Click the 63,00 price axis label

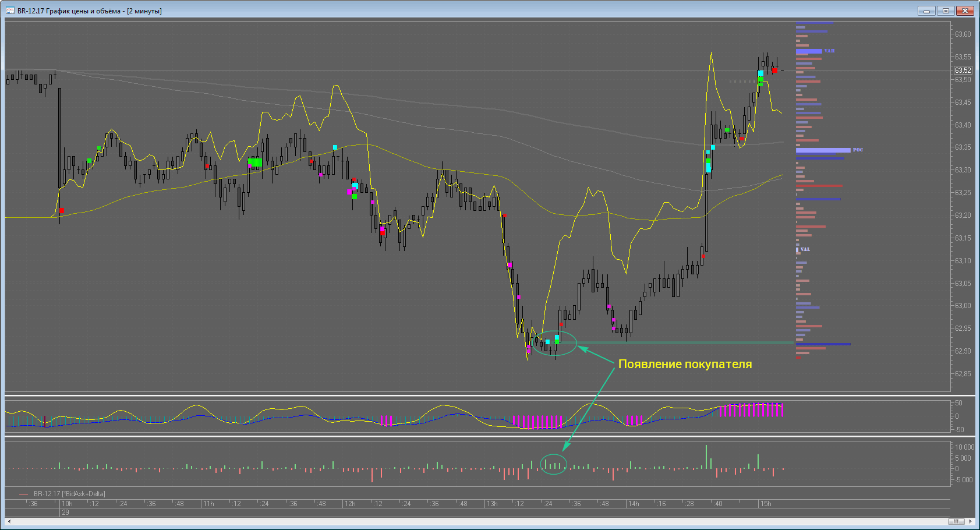tap(963, 306)
